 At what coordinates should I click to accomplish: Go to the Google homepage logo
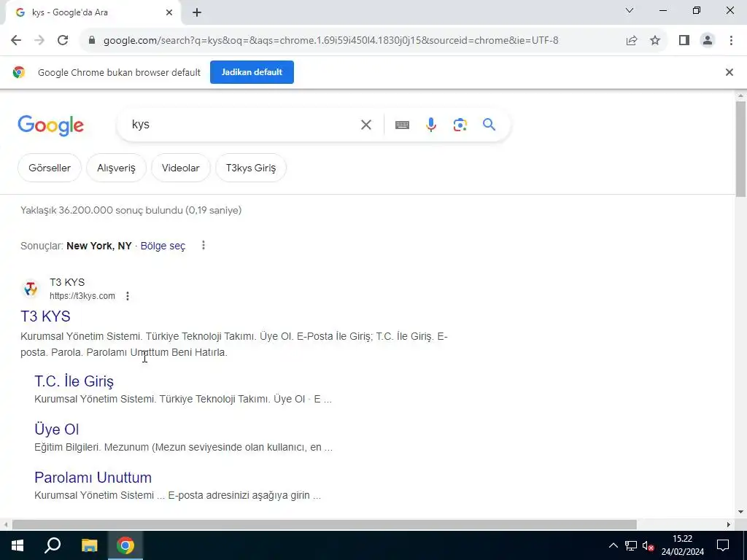pyautogui.click(x=50, y=125)
